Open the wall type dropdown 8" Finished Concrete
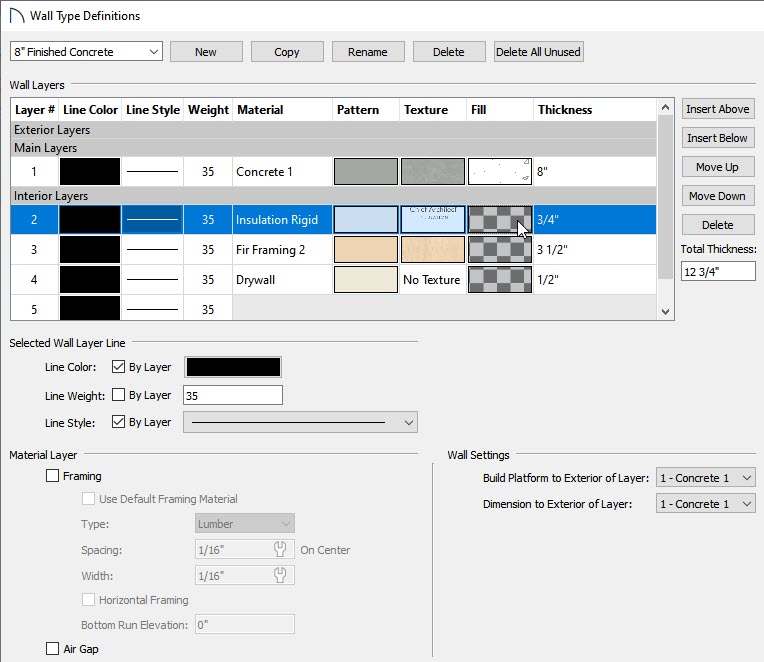This screenshot has height=662, width=764. 86,52
